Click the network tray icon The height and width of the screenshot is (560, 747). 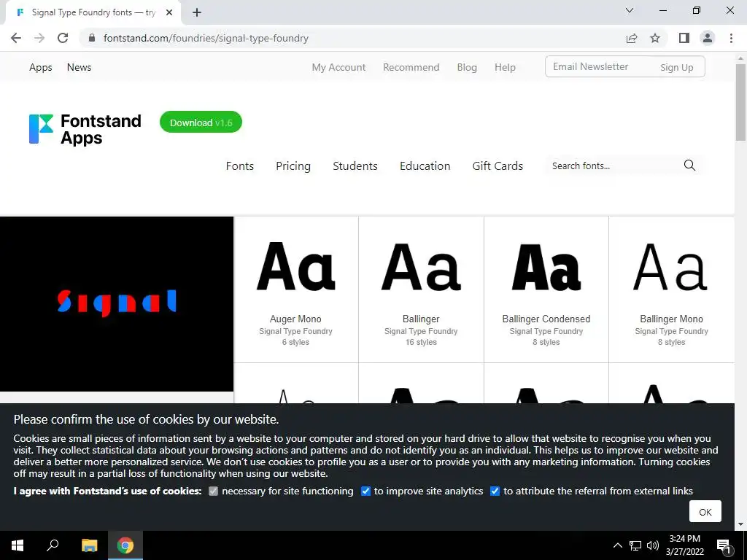[635, 545]
